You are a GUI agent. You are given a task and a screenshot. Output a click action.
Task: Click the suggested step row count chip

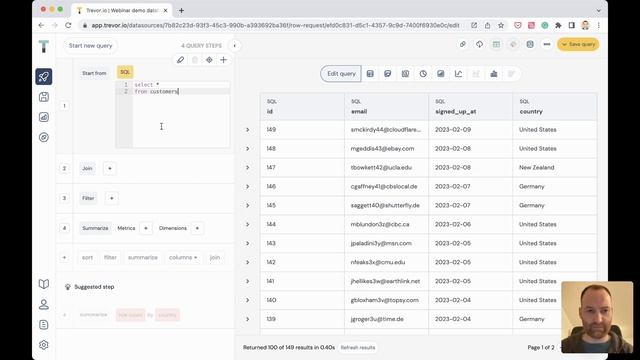click(131, 315)
